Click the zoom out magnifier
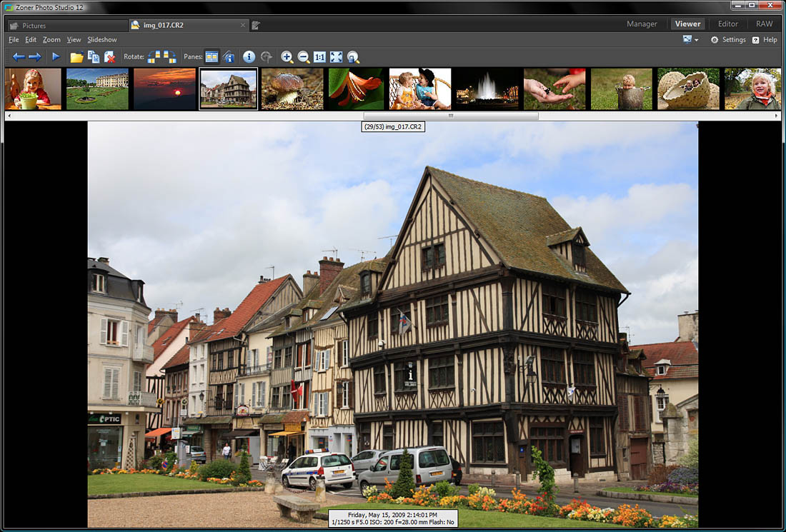Image resolution: width=786 pixels, height=532 pixels. pyautogui.click(x=303, y=57)
